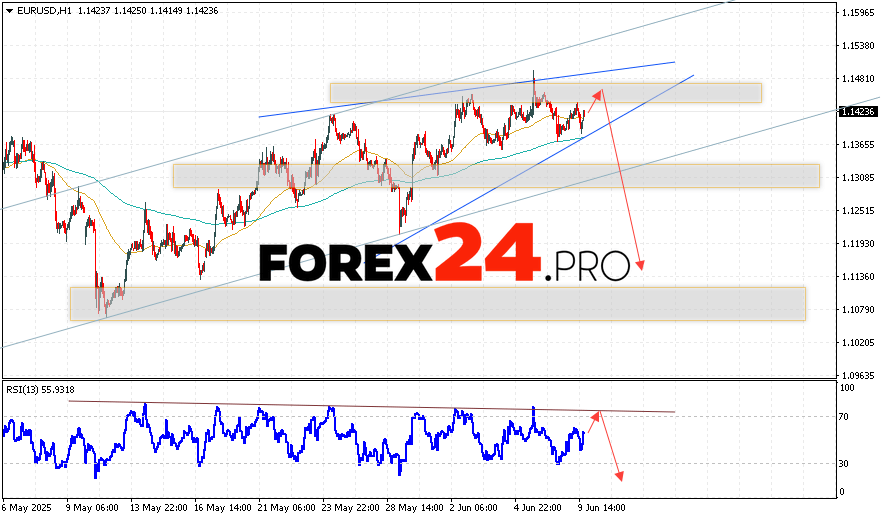Click the red up-arrow tip at resistance
The image size is (882, 519).
600,91
